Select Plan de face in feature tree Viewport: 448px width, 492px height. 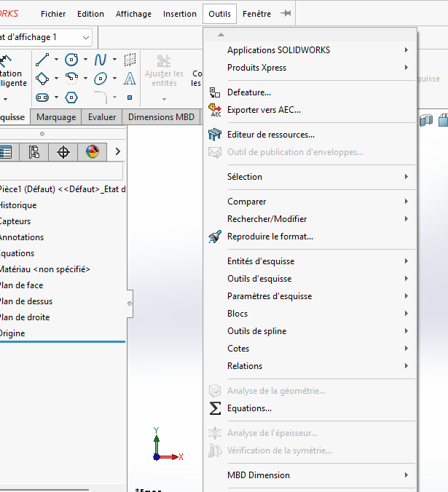click(22, 285)
